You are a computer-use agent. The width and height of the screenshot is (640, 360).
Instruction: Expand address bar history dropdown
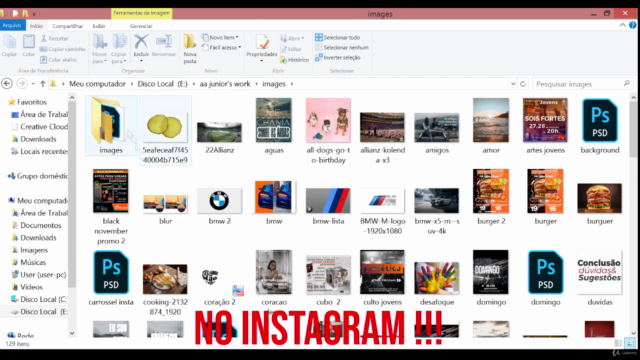(x=513, y=84)
